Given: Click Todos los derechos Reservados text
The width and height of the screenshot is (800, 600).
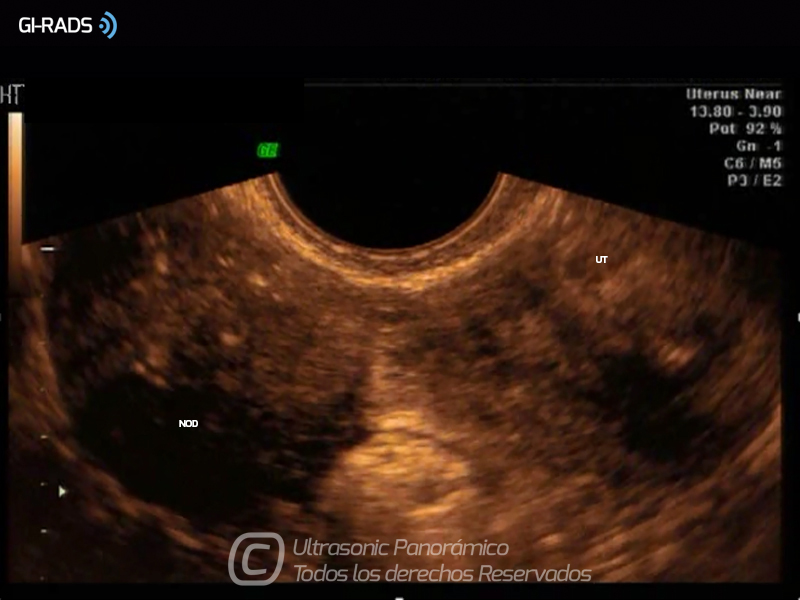Looking at the screenshot, I should (441, 574).
